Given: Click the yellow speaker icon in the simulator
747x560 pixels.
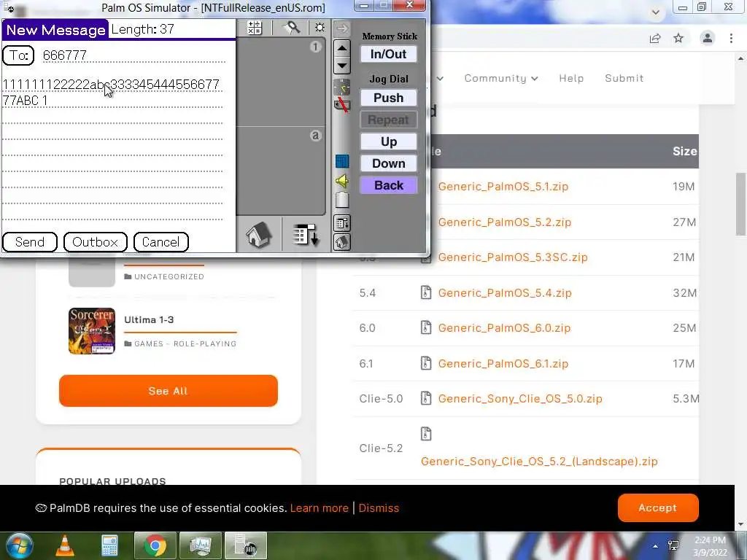Looking at the screenshot, I should (x=342, y=181).
